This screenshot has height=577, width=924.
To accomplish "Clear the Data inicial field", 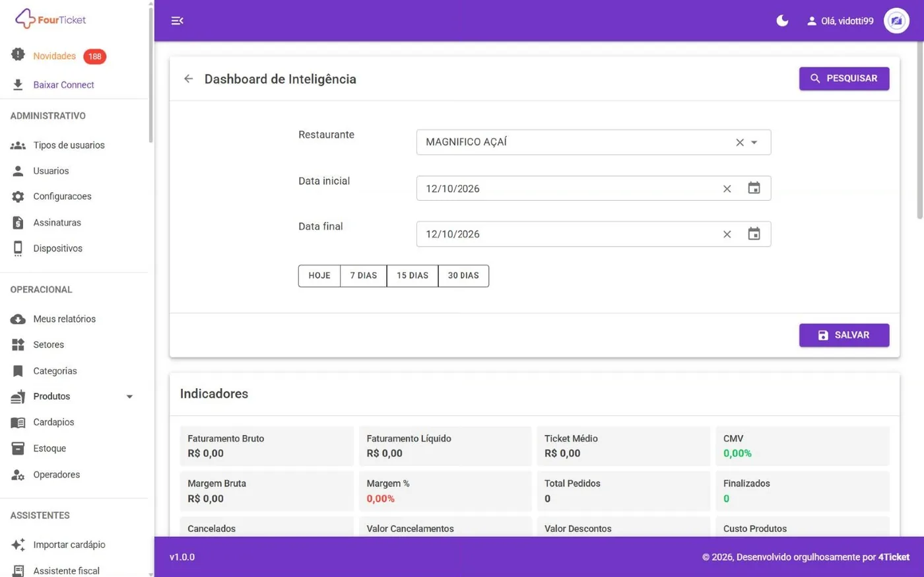I will 727,189.
